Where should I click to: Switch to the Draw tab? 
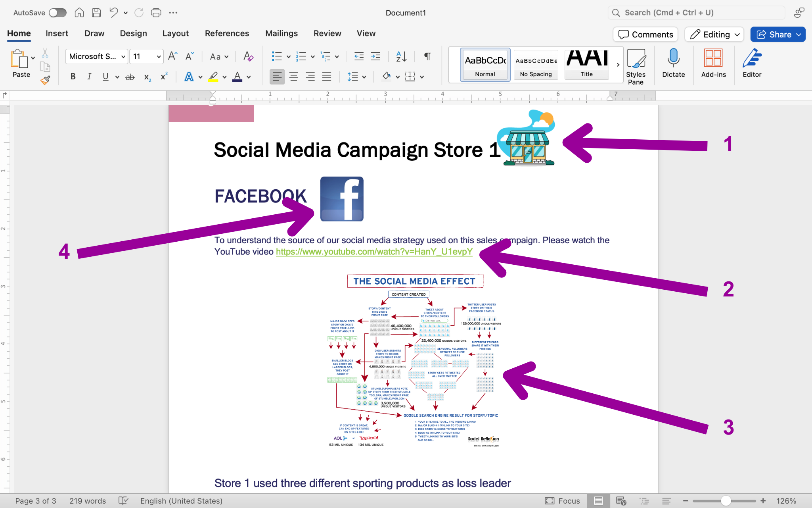coord(94,33)
